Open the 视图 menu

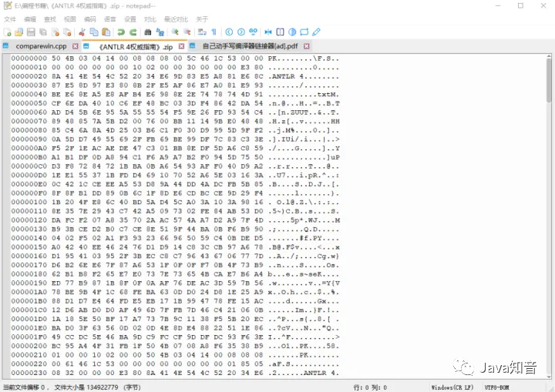pos(69,19)
